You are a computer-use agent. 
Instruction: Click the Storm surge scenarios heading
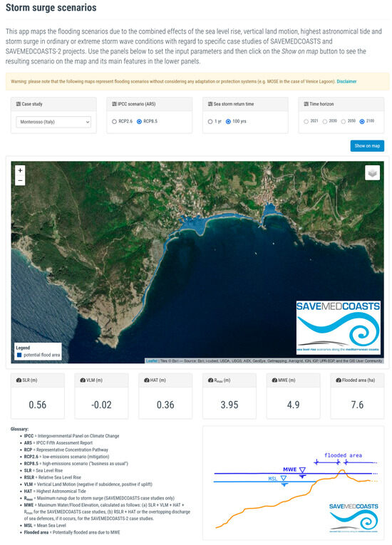(51, 8)
